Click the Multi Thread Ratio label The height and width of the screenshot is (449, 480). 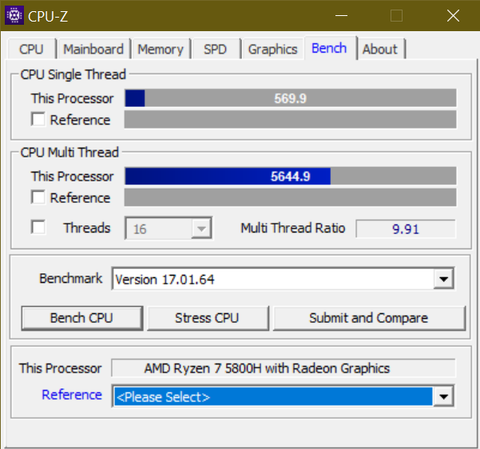(293, 228)
